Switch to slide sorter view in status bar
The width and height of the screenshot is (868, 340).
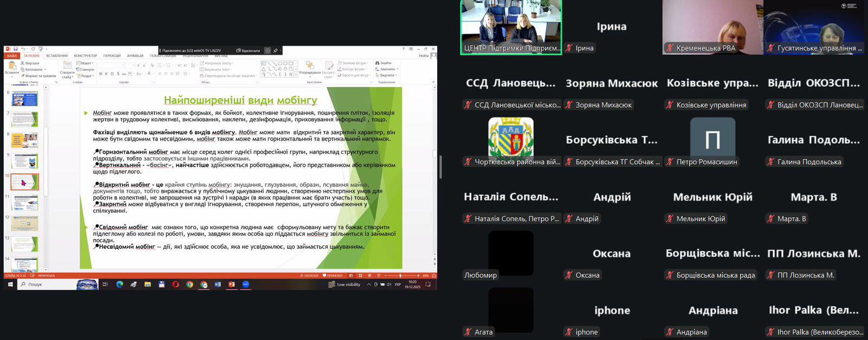360,275
